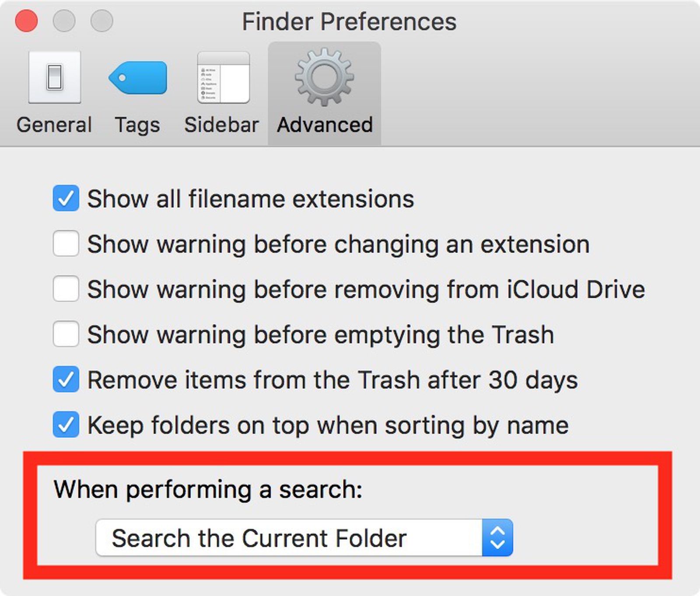Enable Show warning before changing an extension
Image resolution: width=700 pixels, height=596 pixels.
point(65,244)
